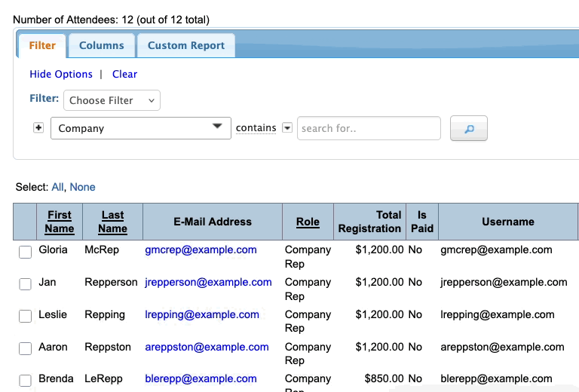579x392 pixels.
Task: Sort by First Name column header
Action: (x=60, y=222)
